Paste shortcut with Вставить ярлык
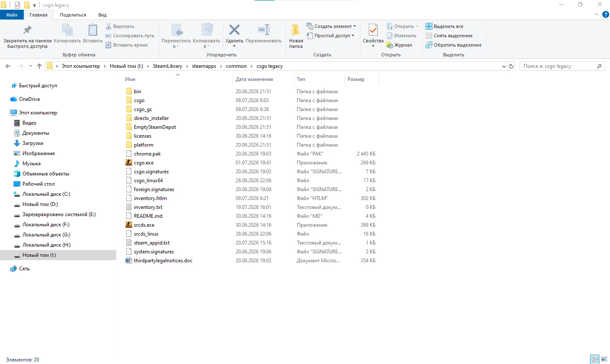Viewport: 610px width, 364px height. point(127,45)
